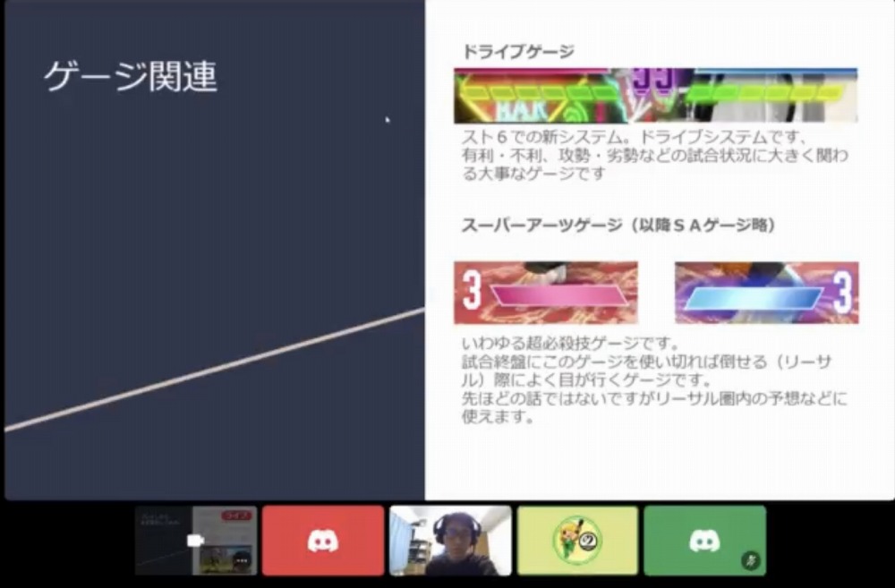
Task: Click the line starting "ル）際によく目が行く"
Action: pos(587,379)
